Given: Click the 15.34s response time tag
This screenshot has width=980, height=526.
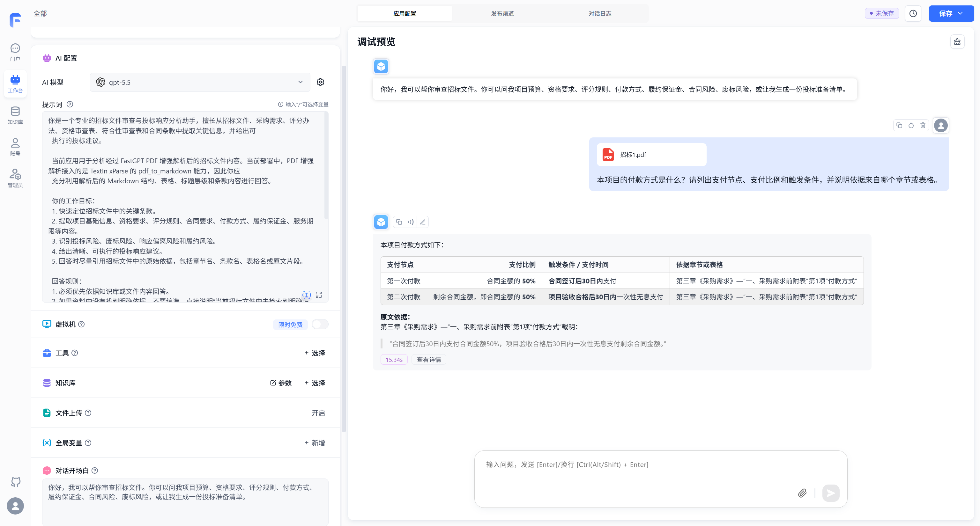Looking at the screenshot, I should pyautogui.click(x=394, y=360).
